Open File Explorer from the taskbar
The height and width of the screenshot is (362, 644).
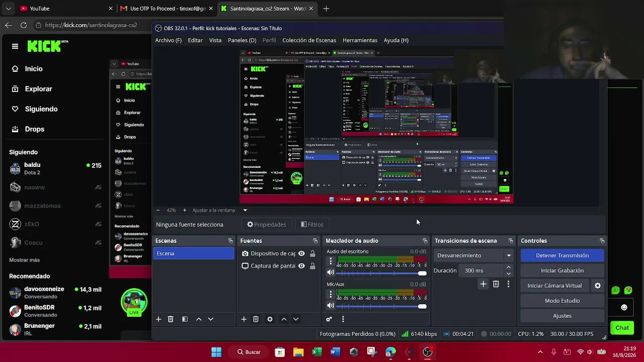point(298,352)
